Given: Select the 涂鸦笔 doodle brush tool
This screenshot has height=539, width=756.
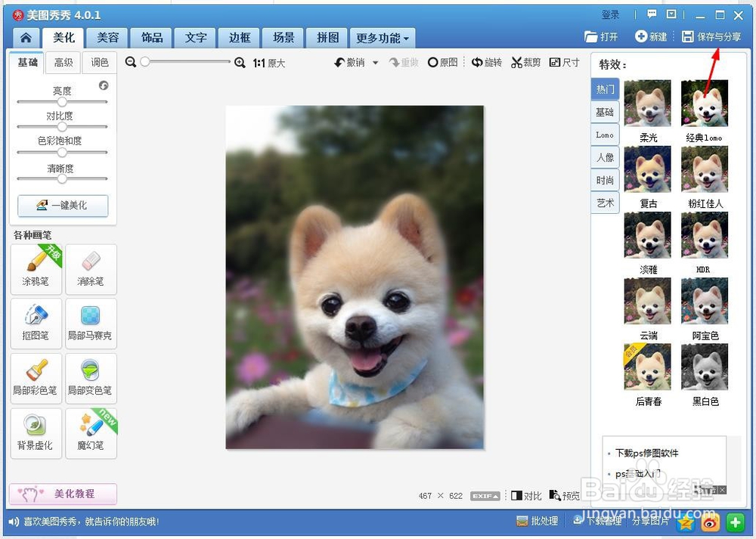Looking at the screenshot, I should click(36, 269).
